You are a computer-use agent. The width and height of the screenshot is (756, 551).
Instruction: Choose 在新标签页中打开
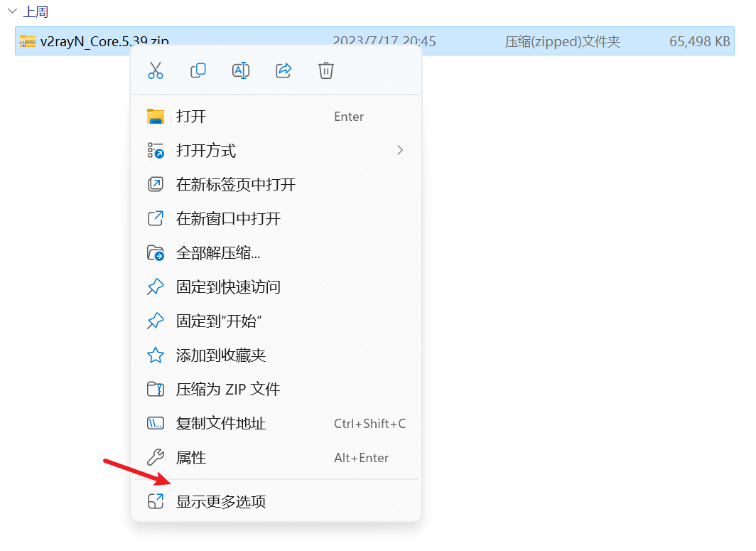tap(276, 185)
